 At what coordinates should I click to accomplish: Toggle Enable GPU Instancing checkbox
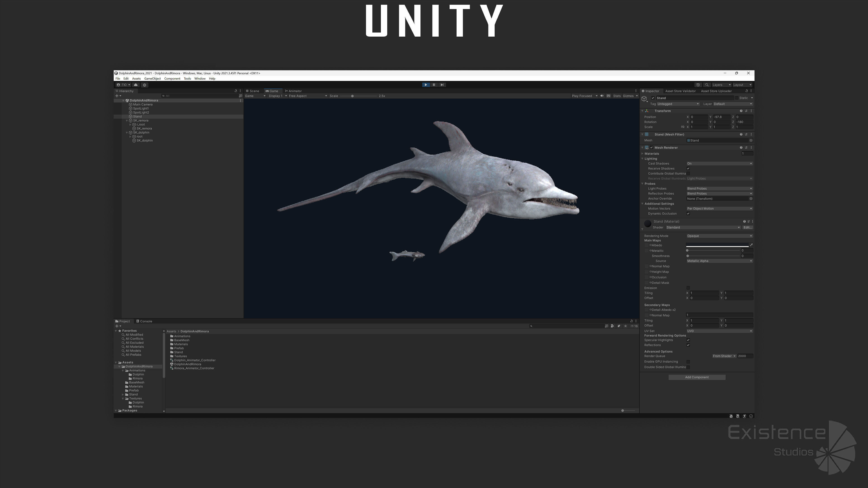688,362
